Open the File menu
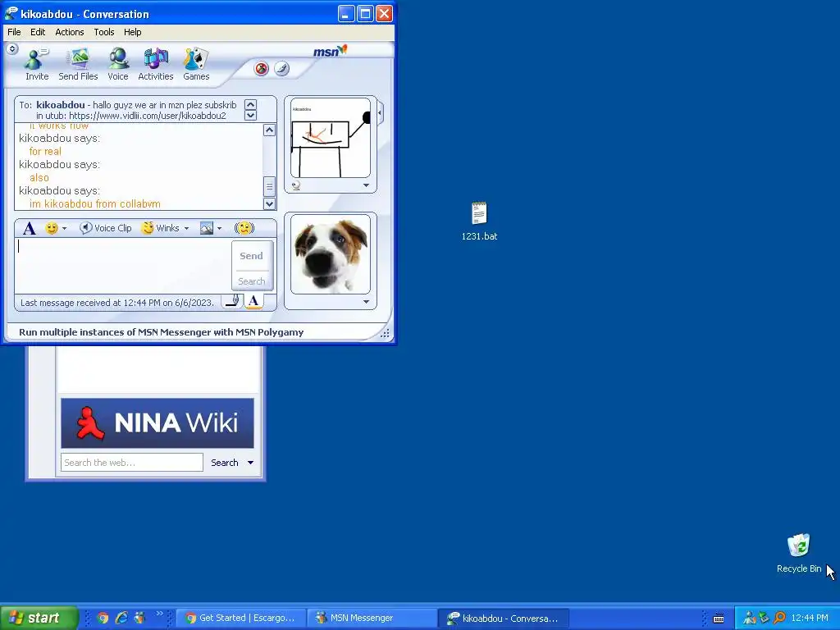 click(x=15, y=32)
